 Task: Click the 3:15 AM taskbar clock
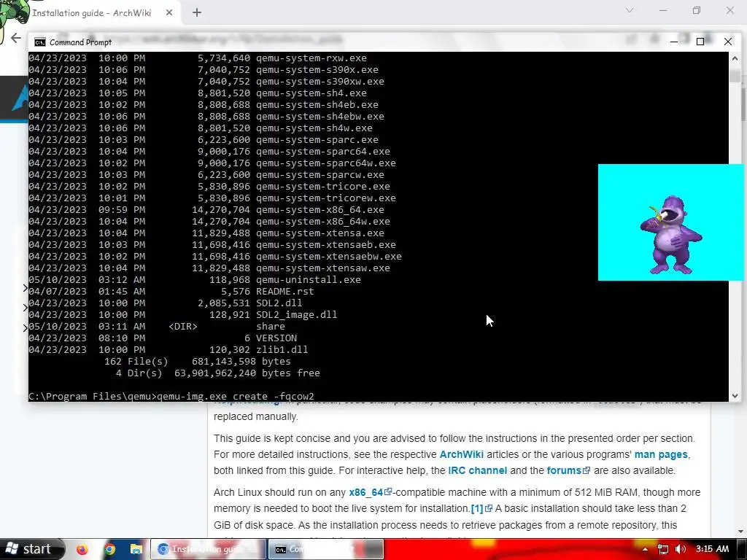click(x=712, y=549)
